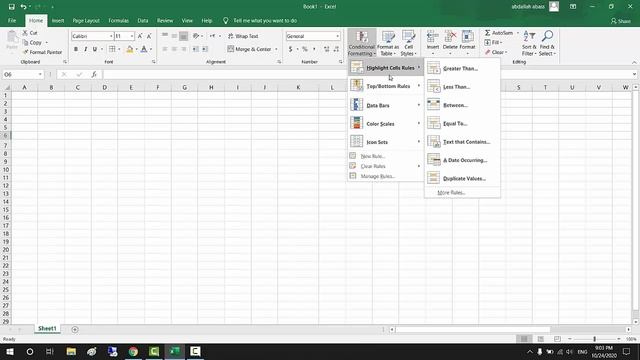The width and height of the screenshot is (640, 360).
Task: Open the General number format dropdown
Action: (338, 36)
